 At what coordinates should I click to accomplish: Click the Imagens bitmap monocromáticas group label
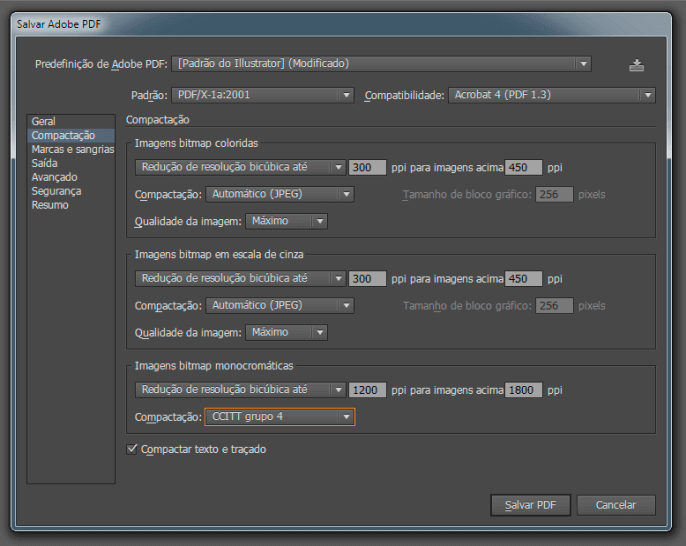click(214, 366)
